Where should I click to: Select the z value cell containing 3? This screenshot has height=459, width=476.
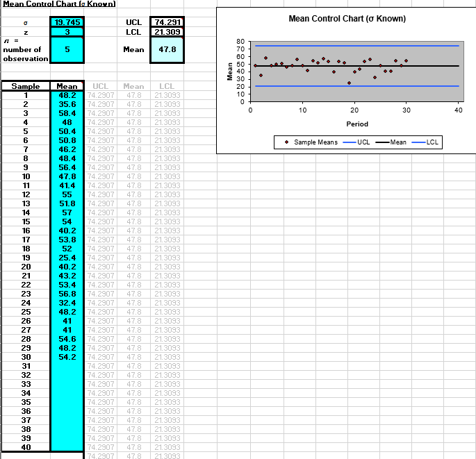[67, 32]
